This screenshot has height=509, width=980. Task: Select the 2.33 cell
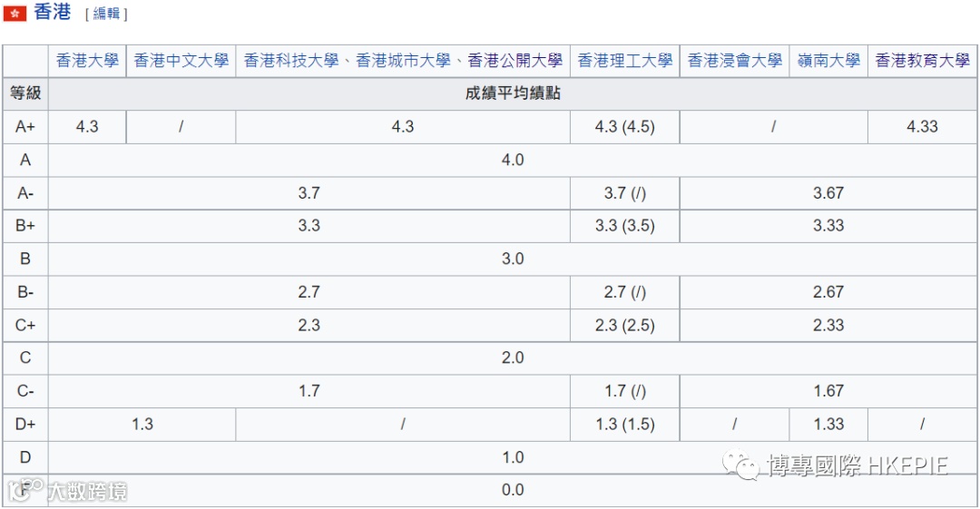[828, 325]
